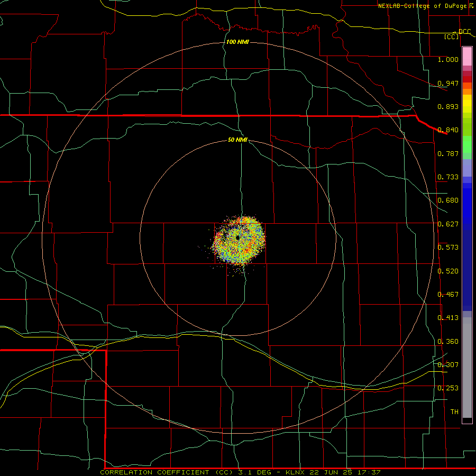Click the 0.413 scale value
476x476 pixels.
[448, 318]
